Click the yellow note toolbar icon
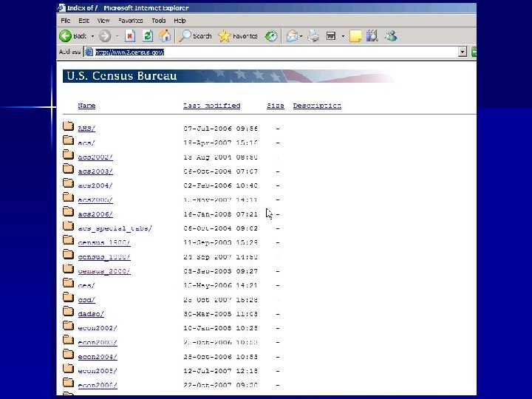The height and width of the screenshot is (399, 532). tap(355, 36)
